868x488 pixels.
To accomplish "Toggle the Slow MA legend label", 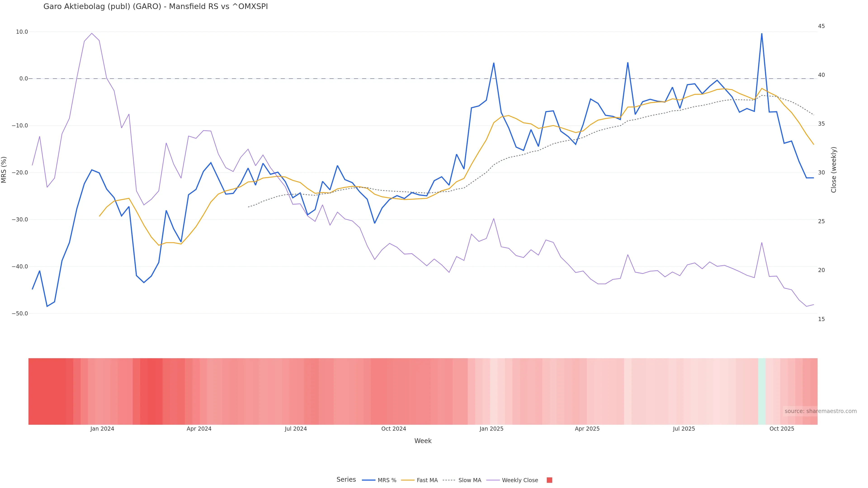I will coord(470,480).
